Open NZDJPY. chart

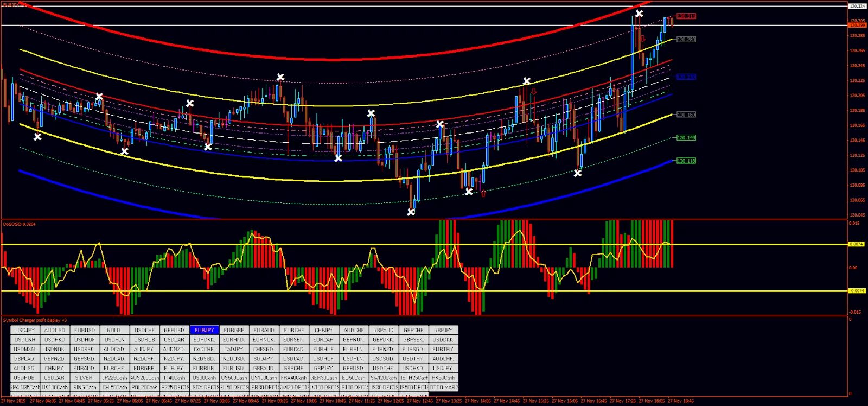174,359
